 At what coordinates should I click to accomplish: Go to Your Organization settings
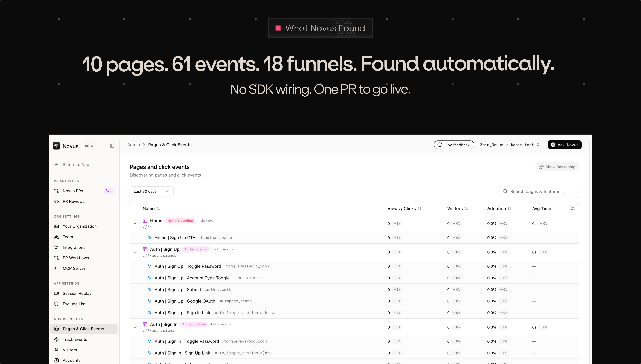point(84,226)
